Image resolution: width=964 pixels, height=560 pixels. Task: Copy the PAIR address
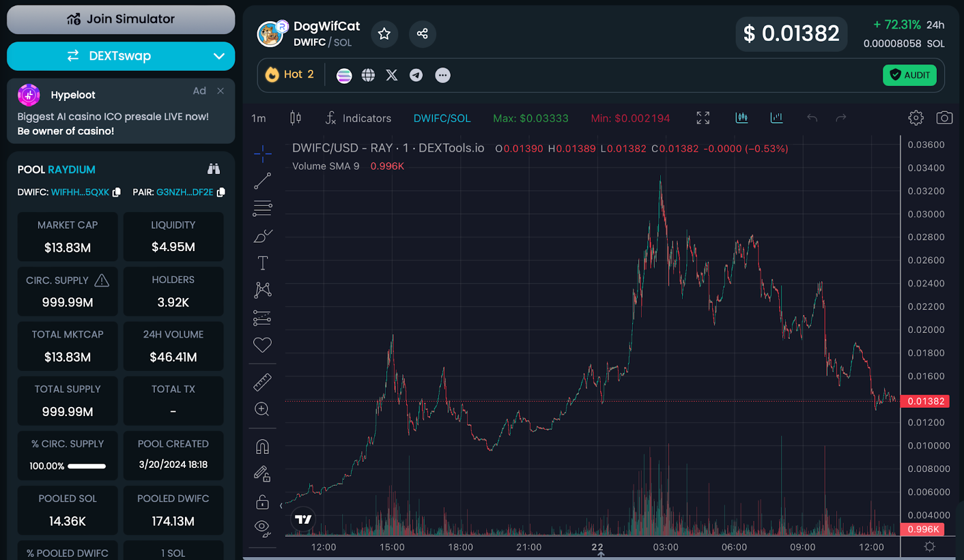point(221,192)
